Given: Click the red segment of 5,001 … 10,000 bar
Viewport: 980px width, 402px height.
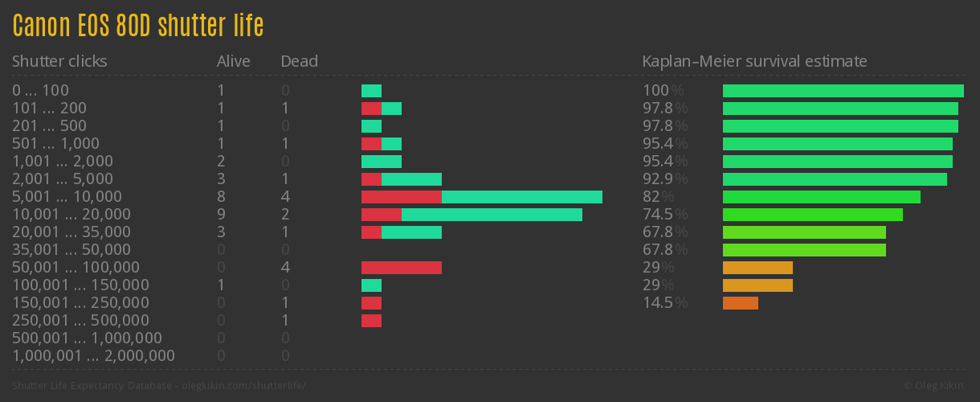Looking at the screenshot, I should [401, 197].
